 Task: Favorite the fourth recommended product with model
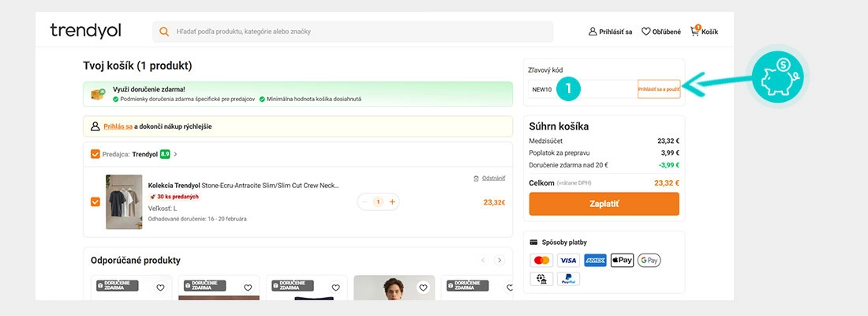pos(423,288)
